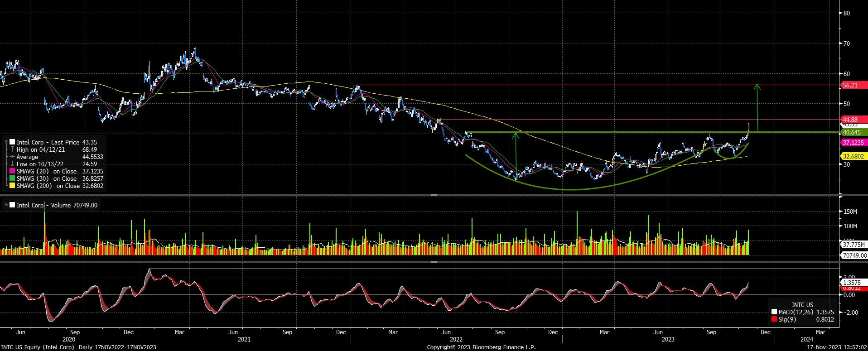Click the 'INTC US Equity (Intel Corp)' footer text

point(37,347)
